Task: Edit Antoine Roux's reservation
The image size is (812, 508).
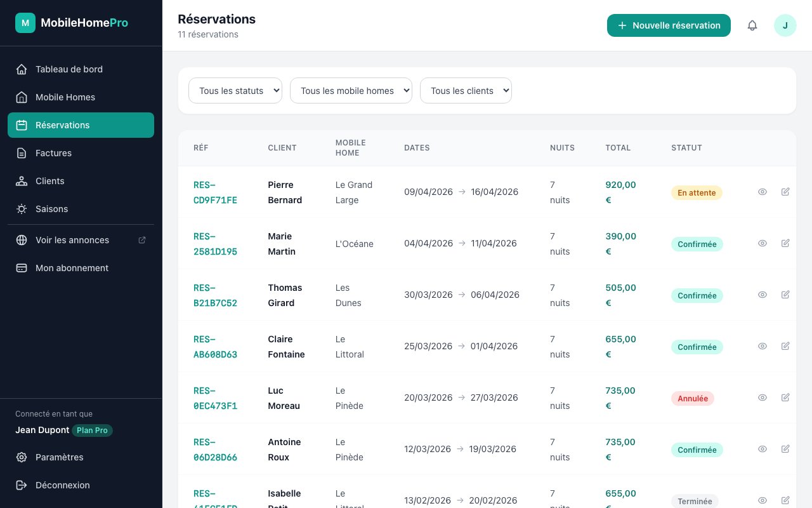Action: click(x=785, y=449)
